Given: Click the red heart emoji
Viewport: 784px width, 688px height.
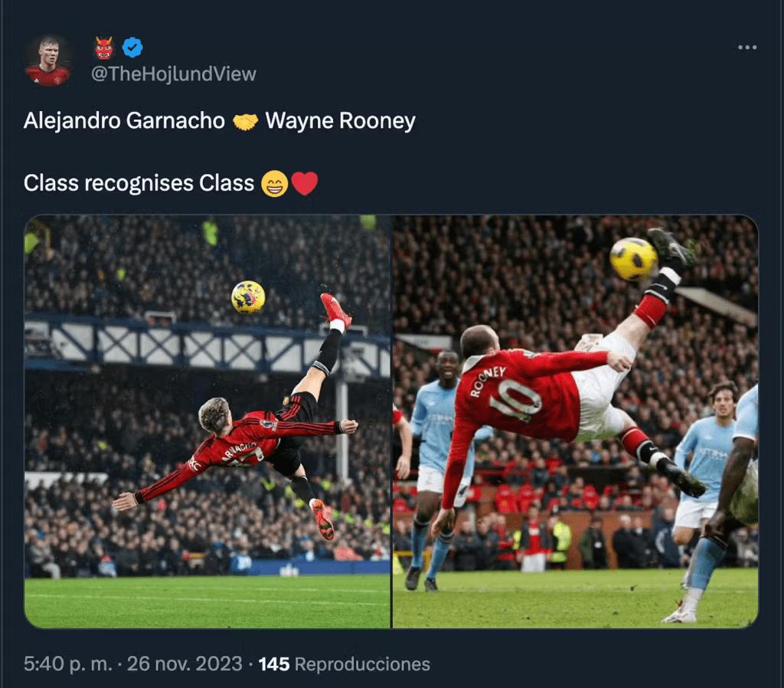Looking at the screenshot, I should [x=304, y=183].
